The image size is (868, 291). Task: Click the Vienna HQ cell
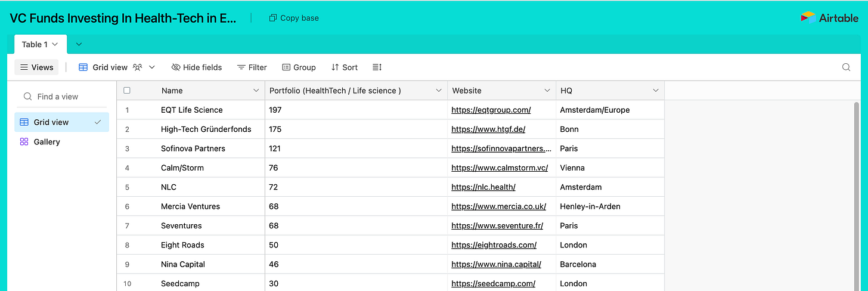[610, 168]
